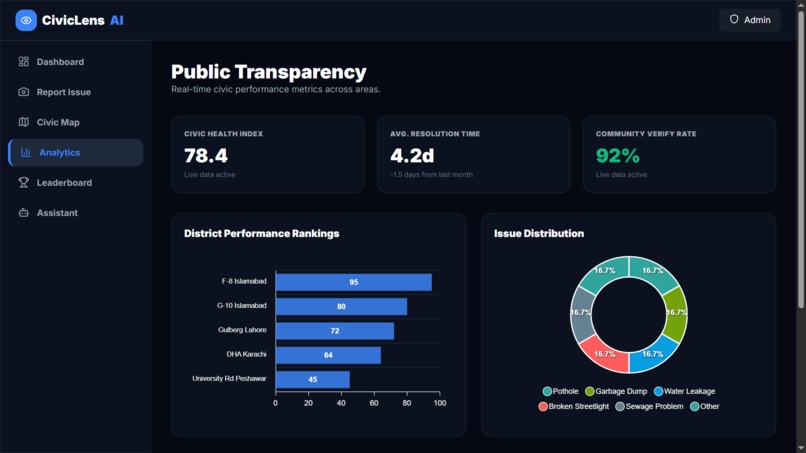The image size is (806, 453).
Task: Click the G-10 Islamabad bar showing 80
Action: [x=341, y=306]
